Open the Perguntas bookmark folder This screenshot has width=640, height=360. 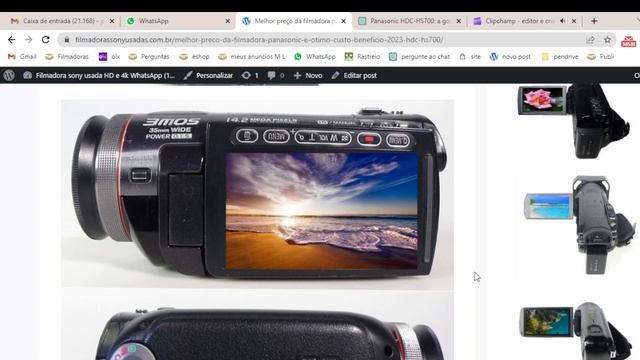coord(149,56)
